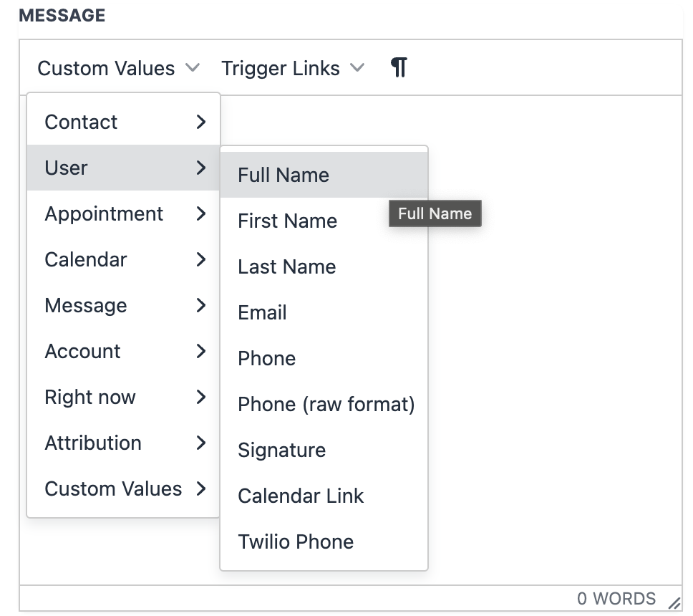Image resolution: width=693 pixels, height=616 pixels.
Task: Pick Email from the User submenu
Action: coord(324,312)
